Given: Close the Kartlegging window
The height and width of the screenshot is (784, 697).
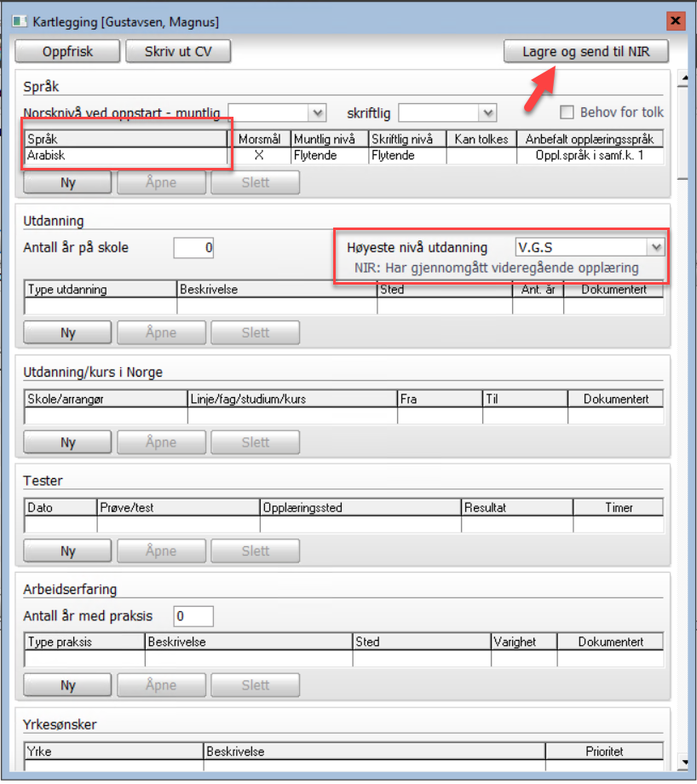Looking at the screenshot, I should [x=676, y=20].
